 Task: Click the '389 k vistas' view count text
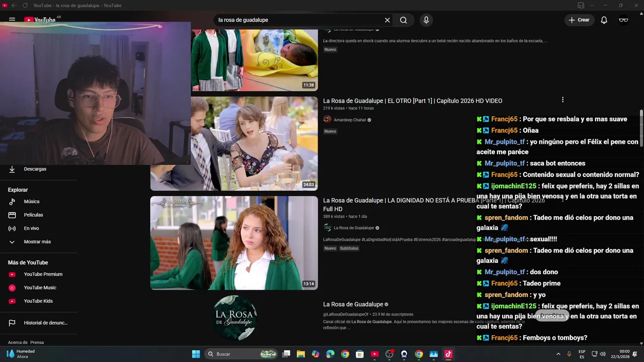[x=334, y=217]
